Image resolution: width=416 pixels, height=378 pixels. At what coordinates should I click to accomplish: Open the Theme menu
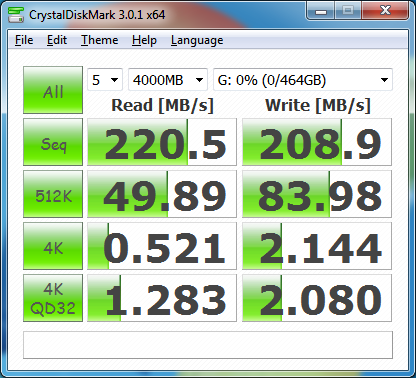[x=100, y=40]
